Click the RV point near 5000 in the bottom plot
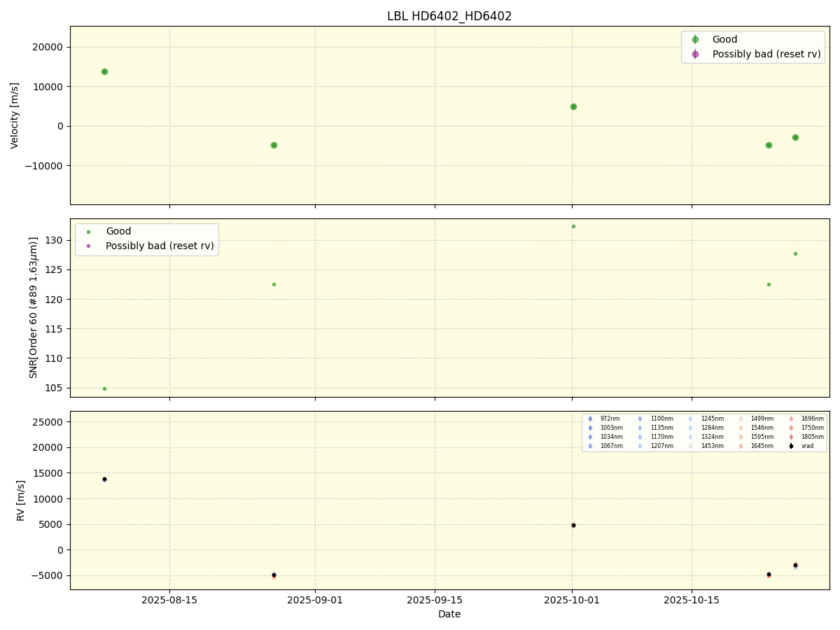Viewport: 840px width, 630px height. click(573, 525)
